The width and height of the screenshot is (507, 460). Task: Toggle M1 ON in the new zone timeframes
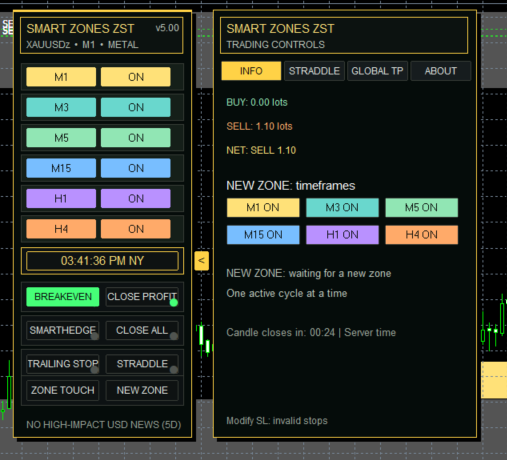tap(263, 208)
